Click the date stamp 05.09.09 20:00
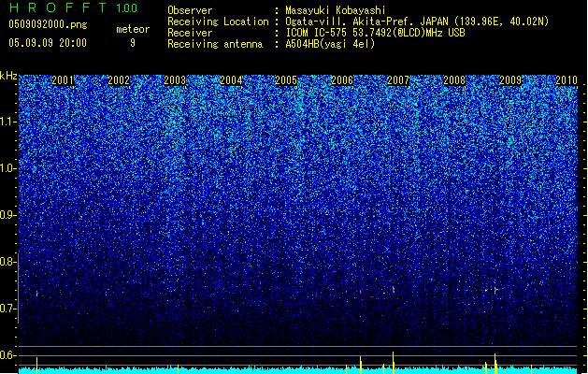This screenshot has width=588, height=374. (x=48, y=43)
